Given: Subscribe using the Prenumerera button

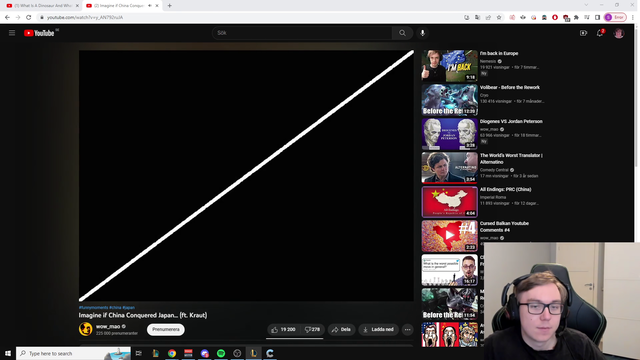Looking at the screenshot, I should [166, 329].
